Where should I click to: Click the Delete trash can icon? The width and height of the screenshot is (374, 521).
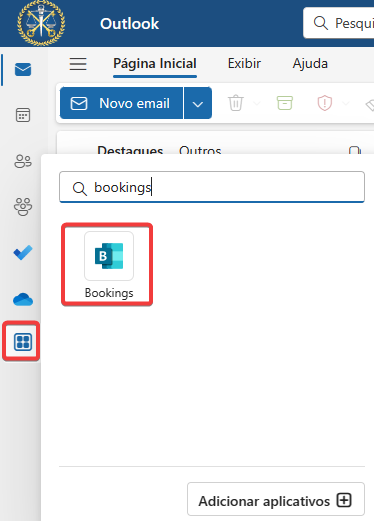pos(236,103)
